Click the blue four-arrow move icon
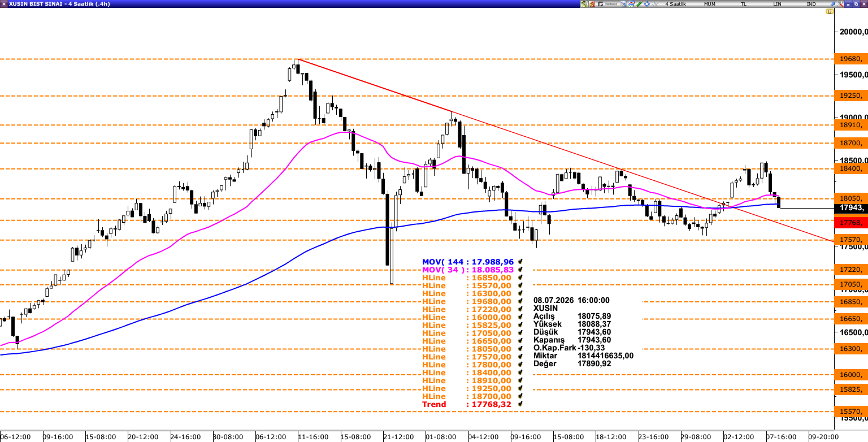868x442 pixels. tap(646, 4)
